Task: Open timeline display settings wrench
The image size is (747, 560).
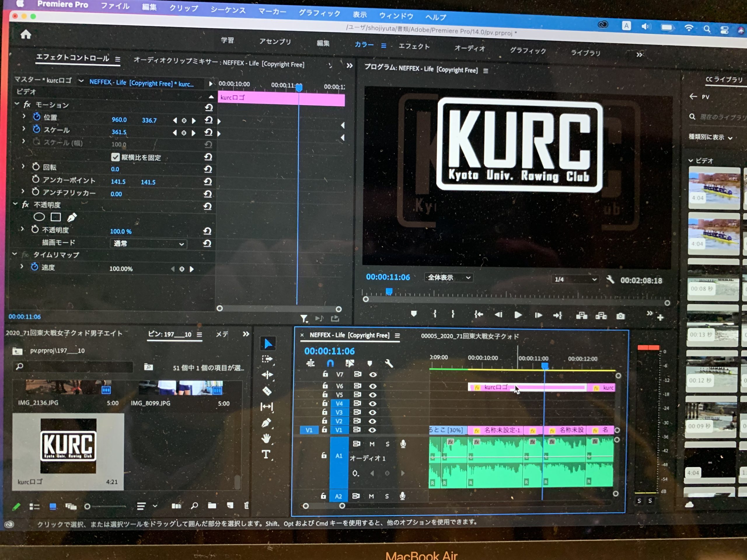Action: click(389, 363)
